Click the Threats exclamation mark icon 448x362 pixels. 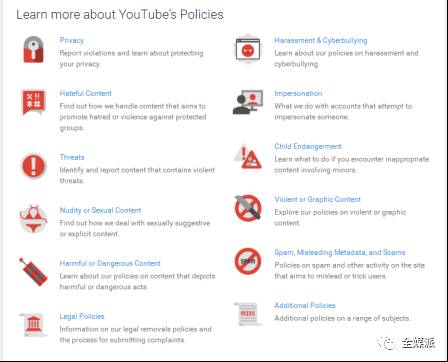coord(33,166)
